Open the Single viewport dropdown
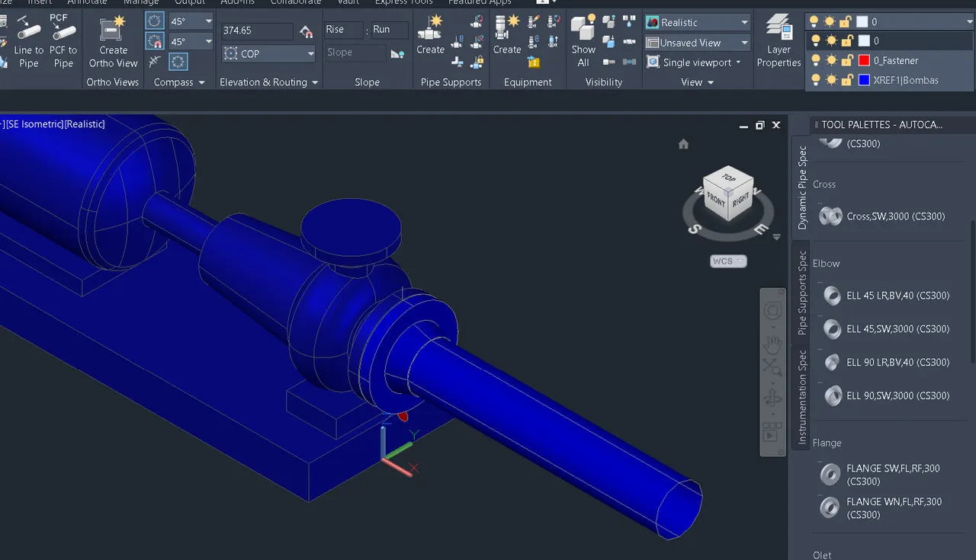The height and width of the screenshot is (560, 976). (695, 62)
